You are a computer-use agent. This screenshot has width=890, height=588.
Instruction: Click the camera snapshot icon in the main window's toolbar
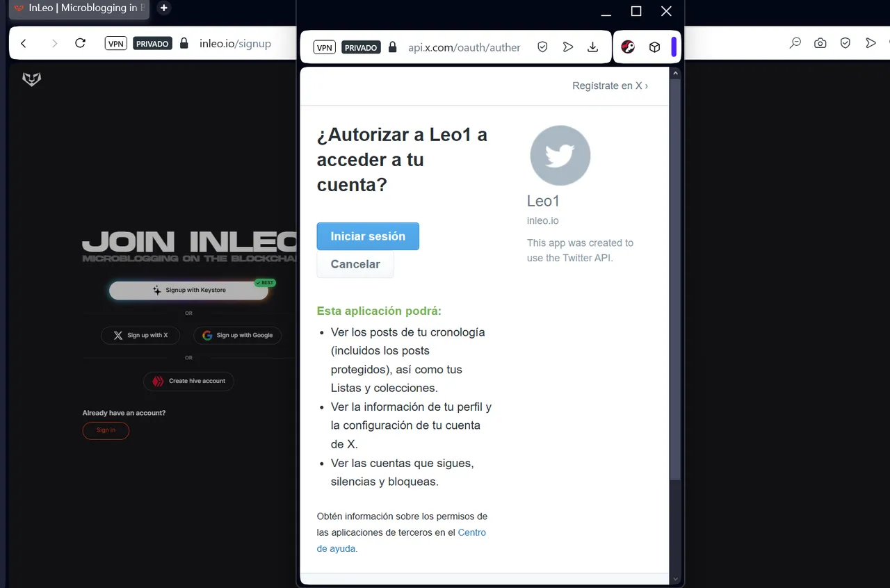(x=820, y=43)
